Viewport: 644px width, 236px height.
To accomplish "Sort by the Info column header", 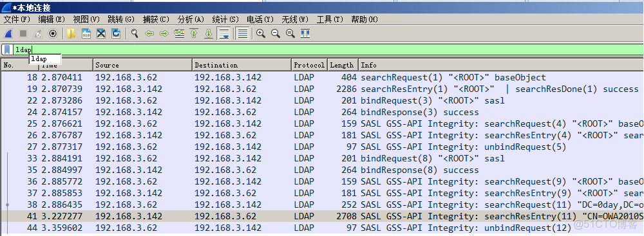I will pyautogui.click(x=500, y=65).
